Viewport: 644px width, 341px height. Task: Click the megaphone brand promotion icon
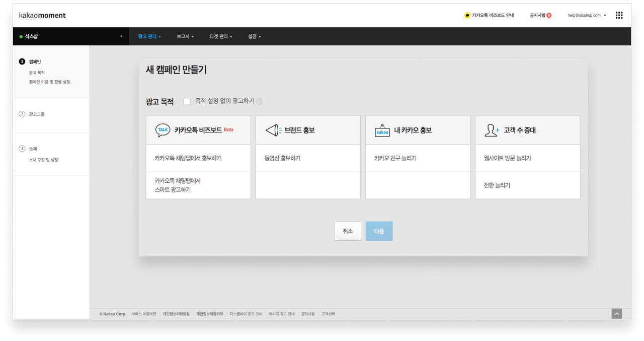coord(273,130)
